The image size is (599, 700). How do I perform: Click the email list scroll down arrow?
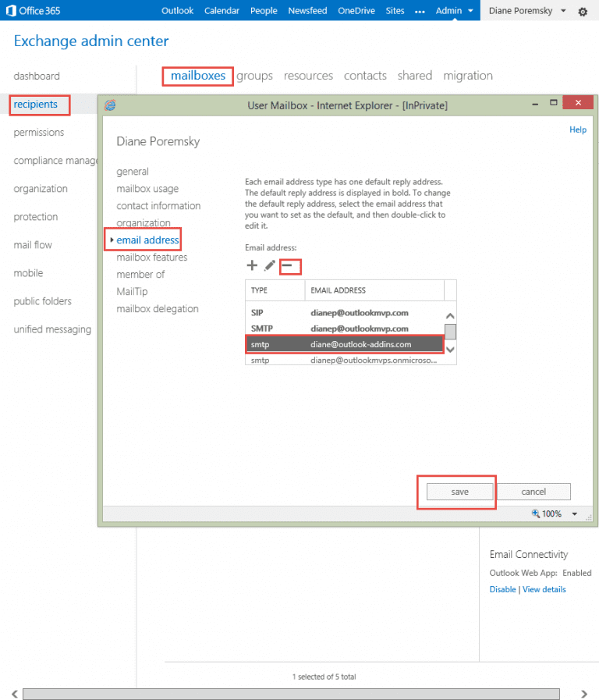[451, 350]
